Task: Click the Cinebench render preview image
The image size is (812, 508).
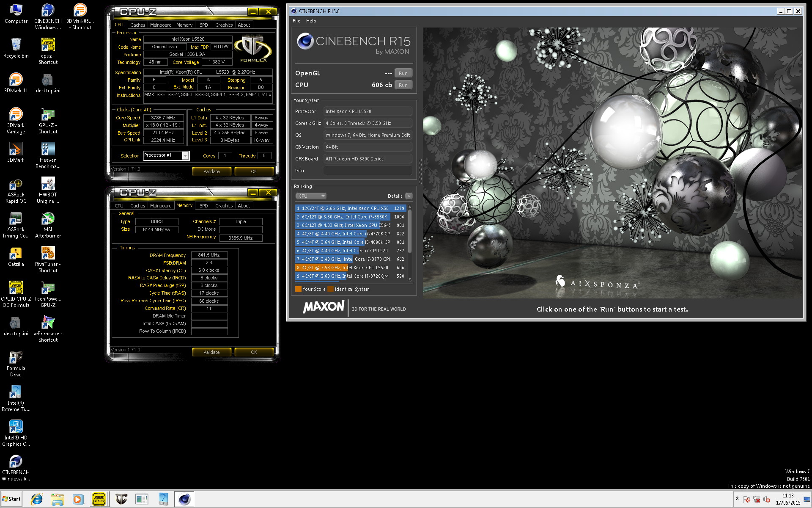Action: [x=612, y=163]
